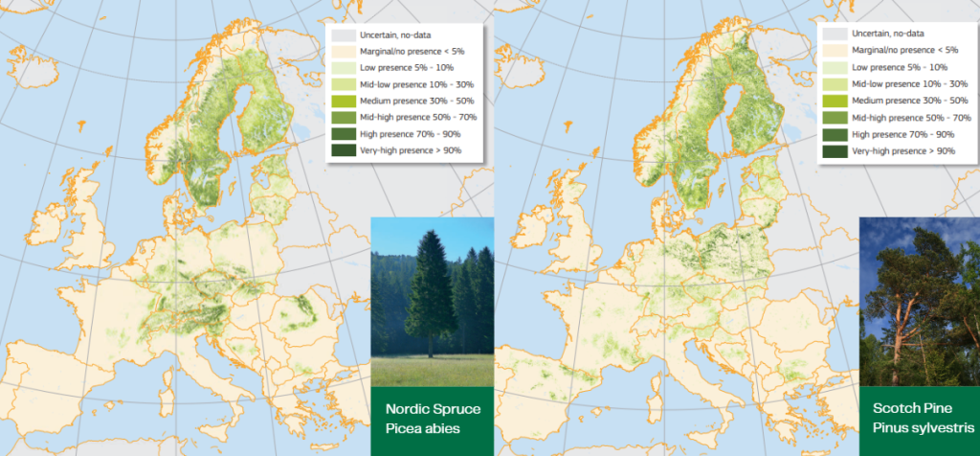Click Mid-low presence swatch in left legend
The height and width of the screenshot is (456, 980).
point(344,83)
